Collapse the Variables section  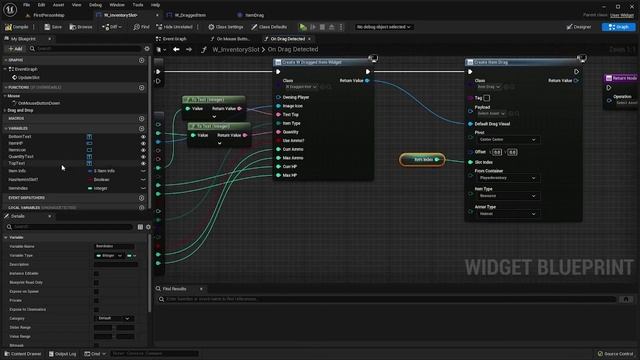pyautogui.click(x=6, y=129)
